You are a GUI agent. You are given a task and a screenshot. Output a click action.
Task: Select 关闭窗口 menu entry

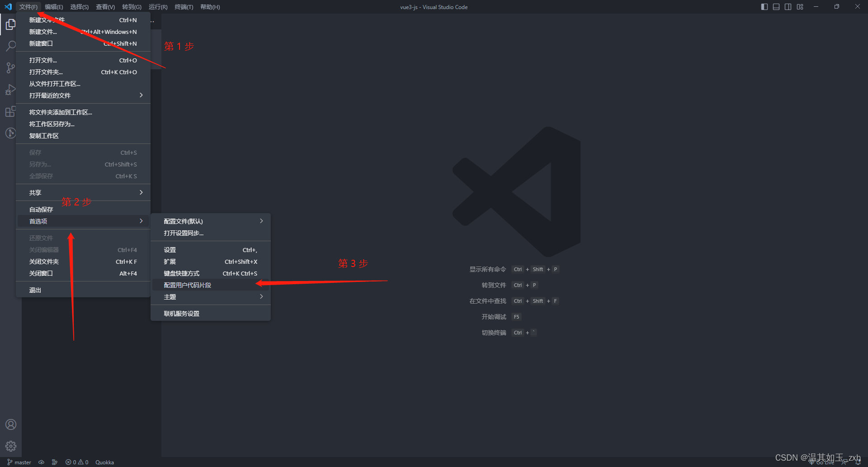click(x=83, y=273)
